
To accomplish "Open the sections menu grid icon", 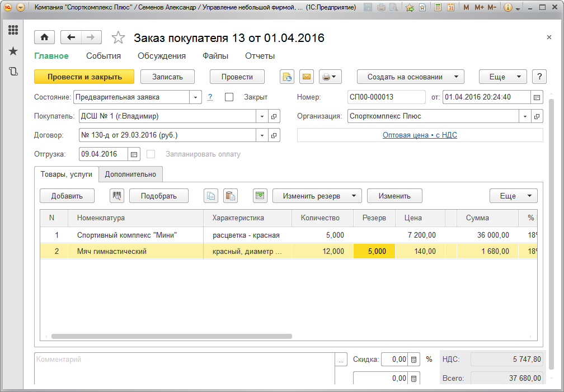I will (13, 30).
